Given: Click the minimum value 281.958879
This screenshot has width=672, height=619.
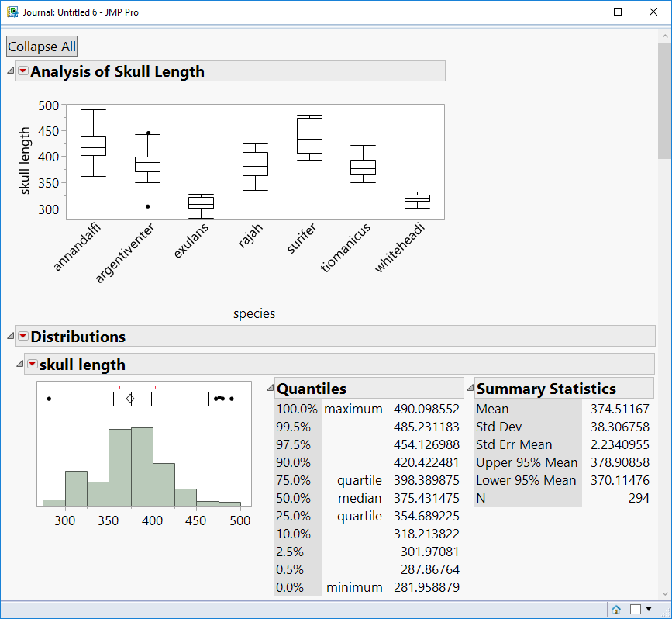Looking at the screenshot, I should (x=426, y=587).
